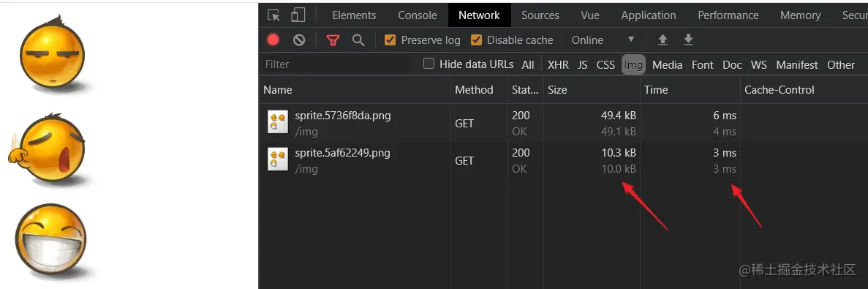Select the Img filter type
This screenshot has height=289, width=868.
tap(633, 65)
